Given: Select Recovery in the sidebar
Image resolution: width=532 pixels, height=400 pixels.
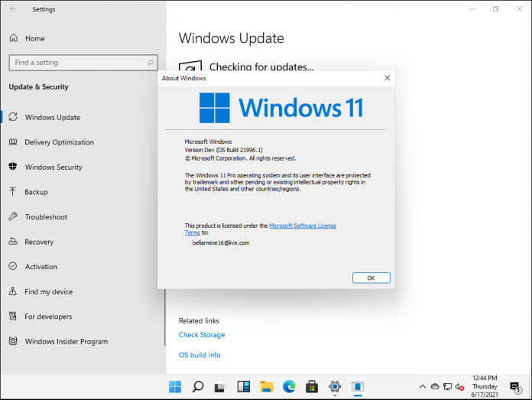Looking at the screenshot, I should pyautogui.click(x=39, y=242).
